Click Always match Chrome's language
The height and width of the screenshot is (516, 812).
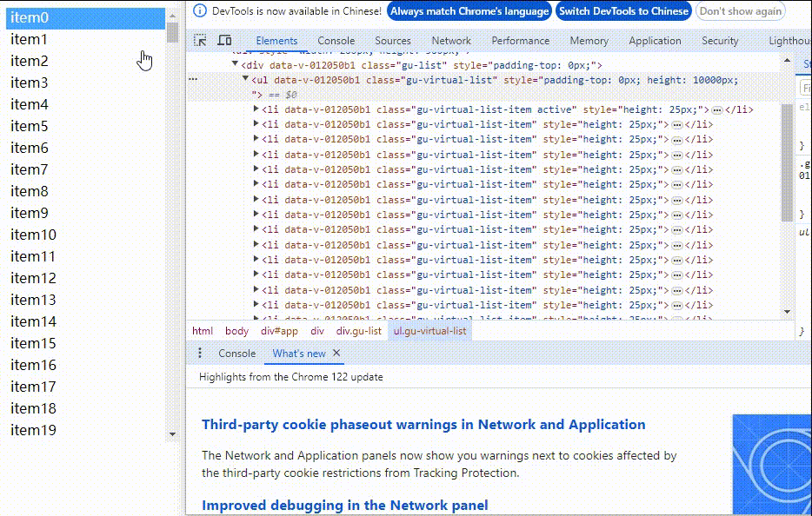point(469,11)
